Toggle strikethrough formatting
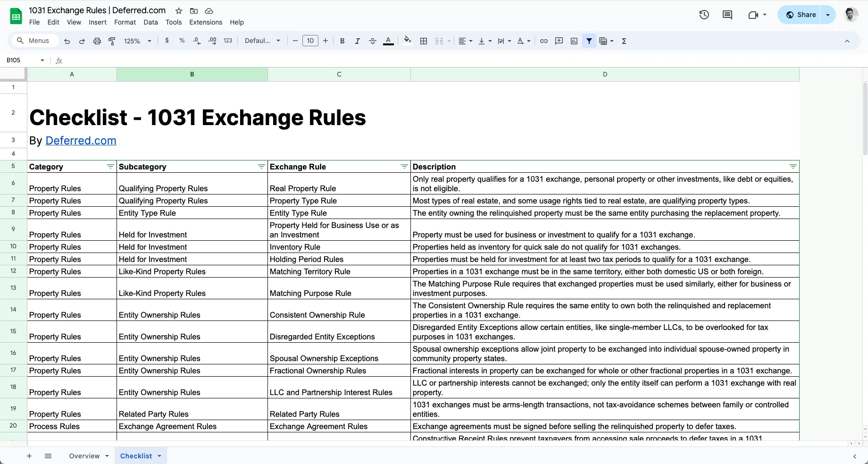This screenshot has height=464, width=868. point(373,41)
